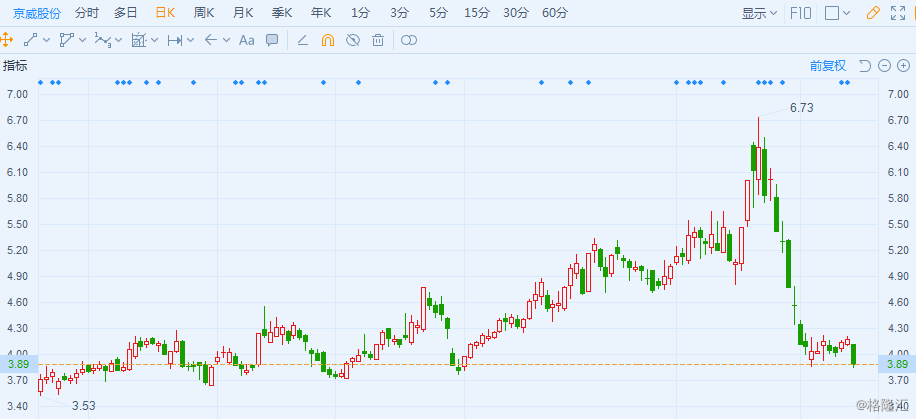Select the numbered wave line tool
The image size is (916, 419).
[x=103, y=40]
